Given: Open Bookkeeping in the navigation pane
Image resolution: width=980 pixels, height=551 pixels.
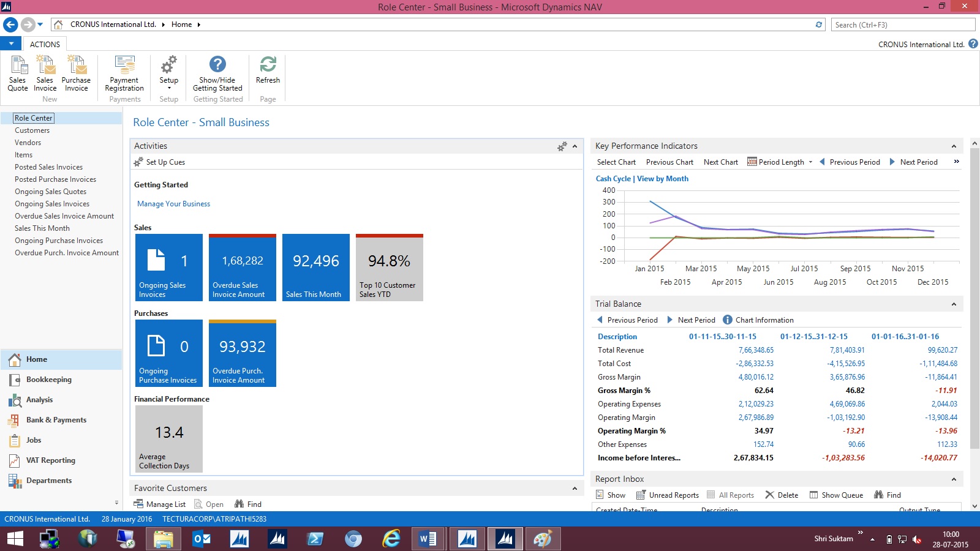Looking at the screenshot, I should (x=48, y=380).
